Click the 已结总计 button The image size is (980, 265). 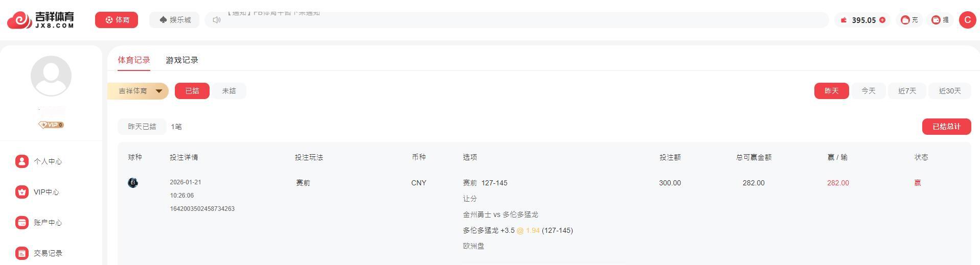pyautogui.click(x=946, y=127)
